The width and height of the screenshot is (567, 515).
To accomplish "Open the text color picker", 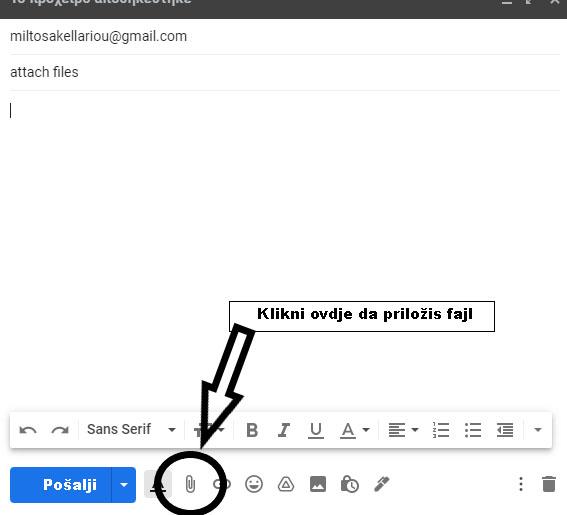I will click(x=355, y=430).
